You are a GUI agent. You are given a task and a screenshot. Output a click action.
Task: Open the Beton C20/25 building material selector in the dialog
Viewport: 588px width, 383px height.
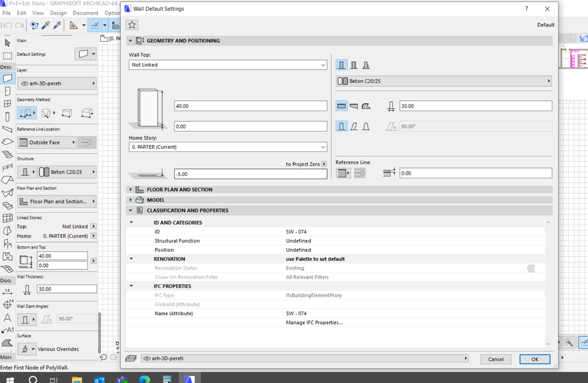pyautogui.click(x=444, y=81)
